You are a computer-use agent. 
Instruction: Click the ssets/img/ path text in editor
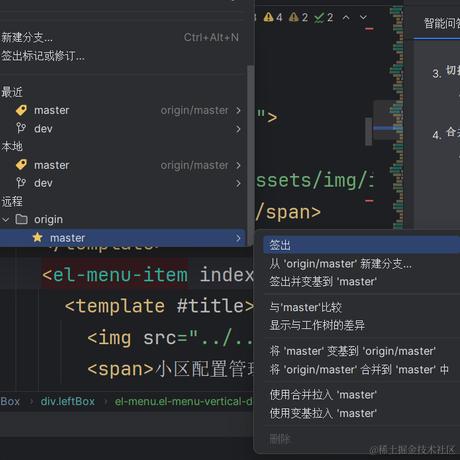314,181
